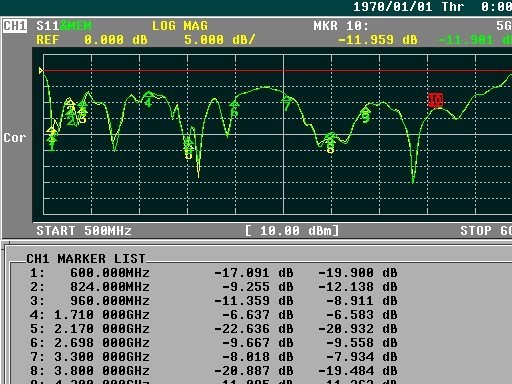
Task: Select marker 8 at the trace dip
Action: click(x=330, y=144)
